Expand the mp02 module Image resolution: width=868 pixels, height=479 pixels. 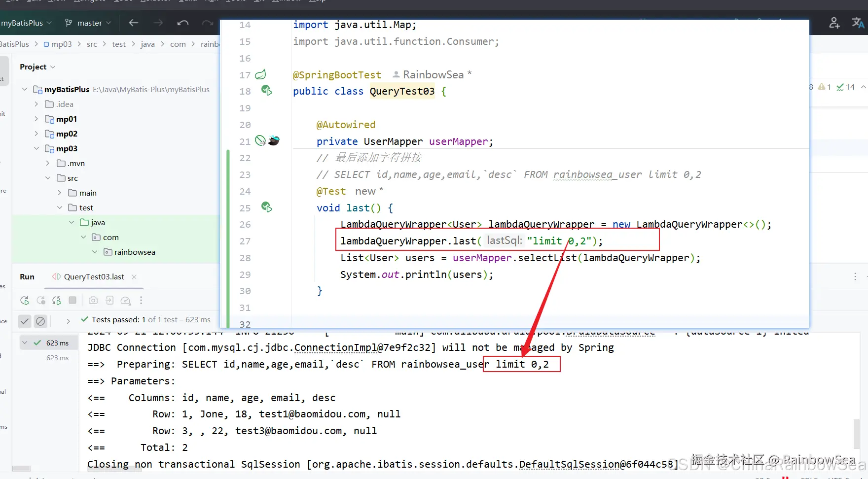(36, 134)
